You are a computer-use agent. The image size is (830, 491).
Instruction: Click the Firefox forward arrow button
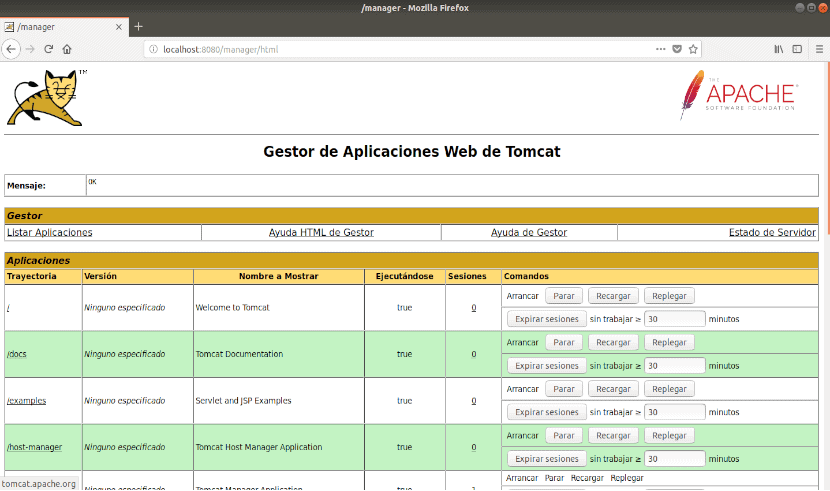click(30, 49)
